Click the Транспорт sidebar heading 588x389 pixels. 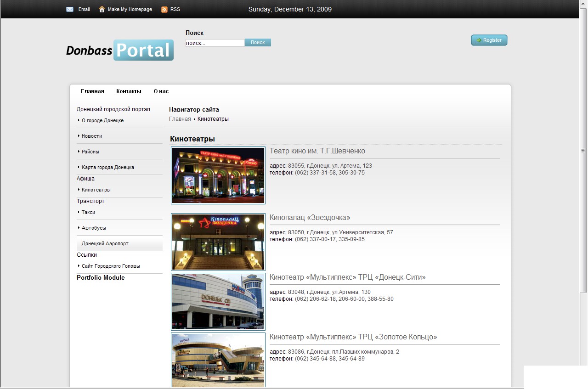(90, 201)
